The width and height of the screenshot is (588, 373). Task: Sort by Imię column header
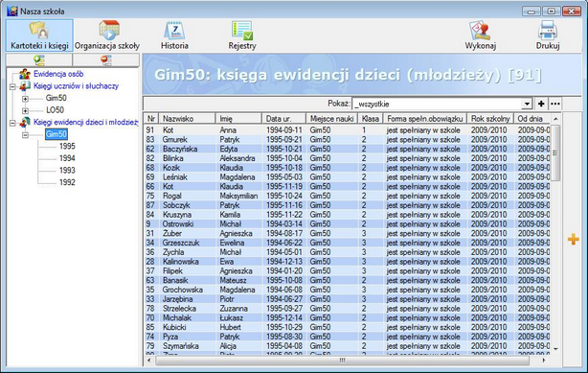(x=238, y=119)
